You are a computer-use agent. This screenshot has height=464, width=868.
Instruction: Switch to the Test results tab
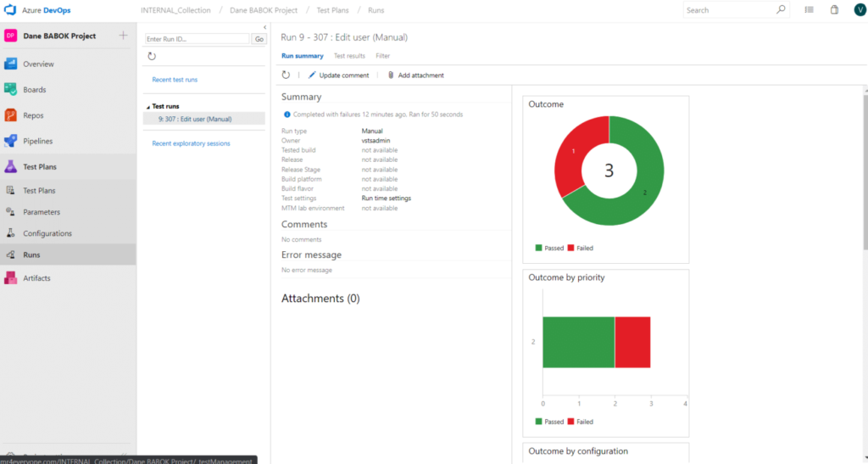coord(349,56)
